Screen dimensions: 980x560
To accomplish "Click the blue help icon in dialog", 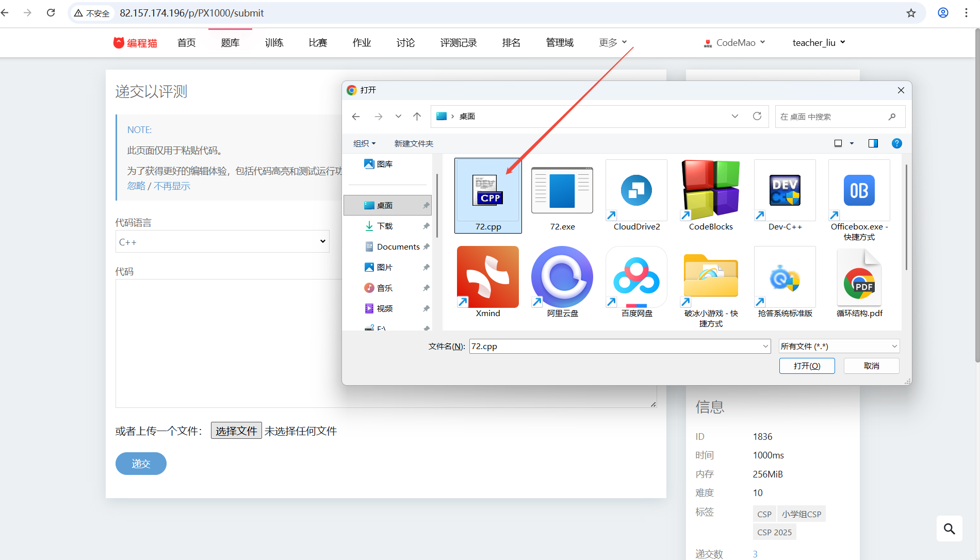I will pyautogui.click(x=896, y=143).
